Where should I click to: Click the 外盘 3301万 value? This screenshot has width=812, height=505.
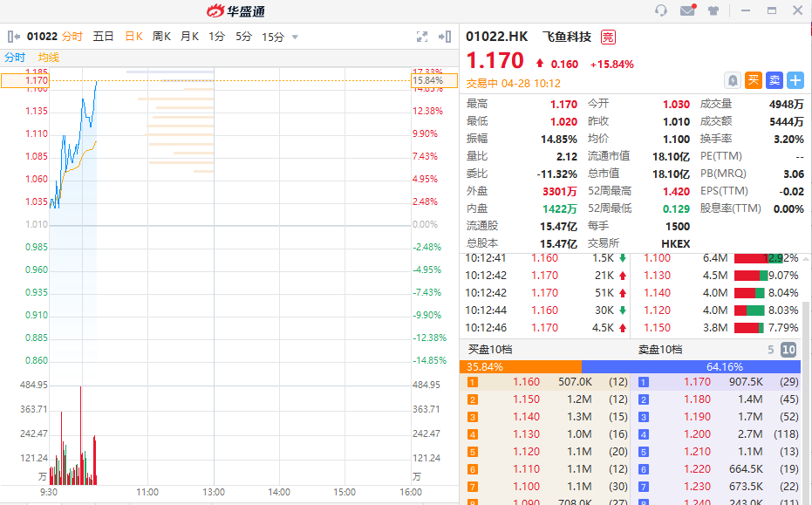[x=559, y=192]
